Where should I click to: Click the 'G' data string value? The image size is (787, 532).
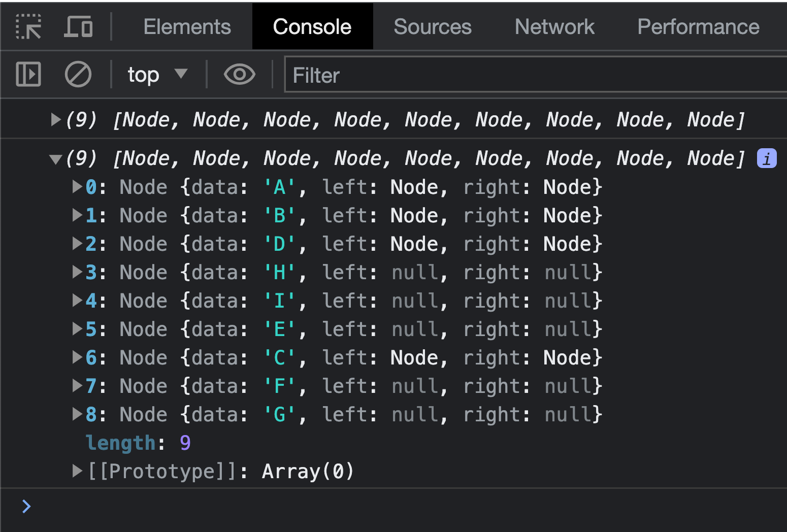point(279,415)
